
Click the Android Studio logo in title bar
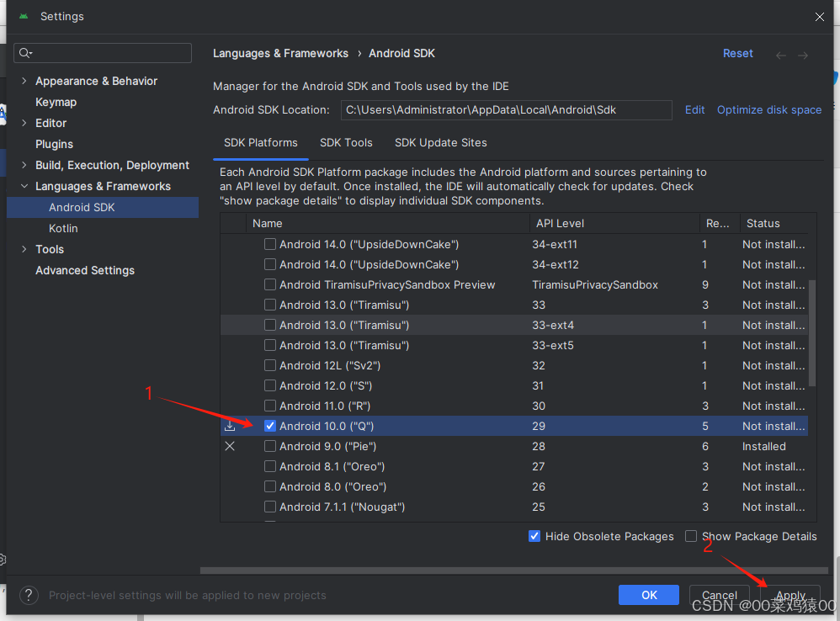tap(24, 17)
